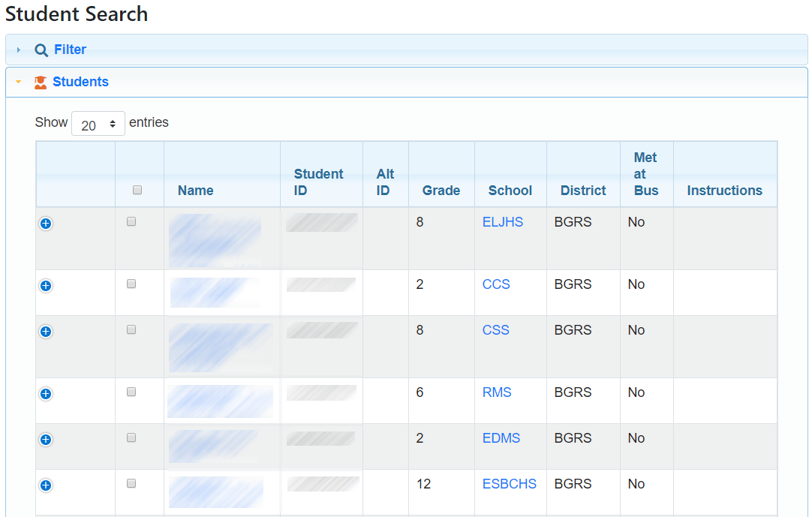Click the Student ID column header
Image resolution: width=812 pixels, height=517 pixels.
[318, 182]
